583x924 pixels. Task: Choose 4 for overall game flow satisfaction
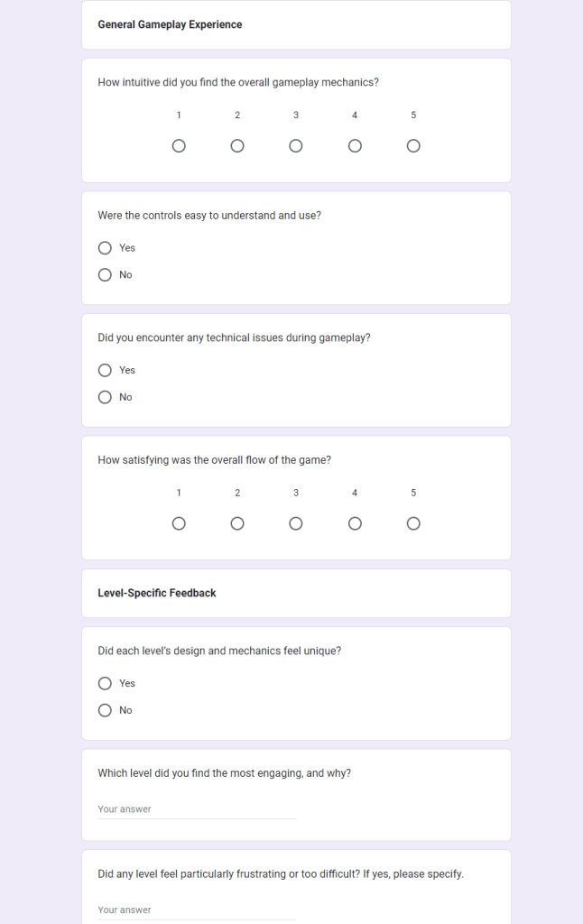tap(355, 523)
